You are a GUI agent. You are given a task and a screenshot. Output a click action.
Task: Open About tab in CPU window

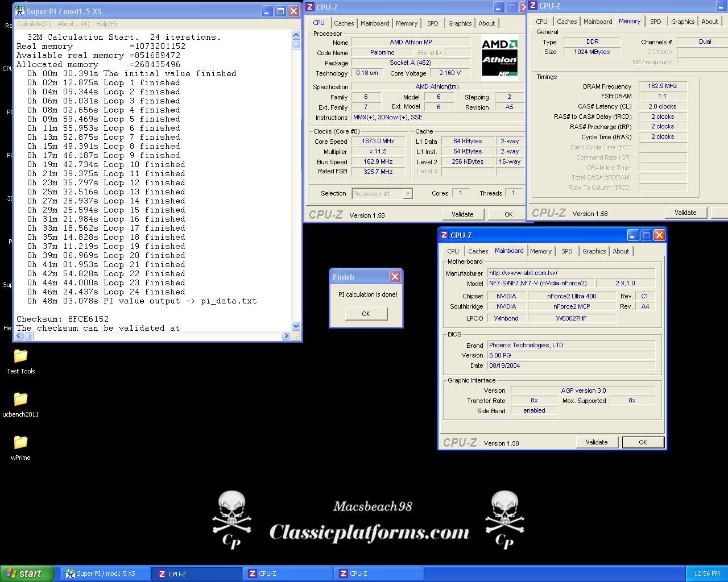pos(486,23)
